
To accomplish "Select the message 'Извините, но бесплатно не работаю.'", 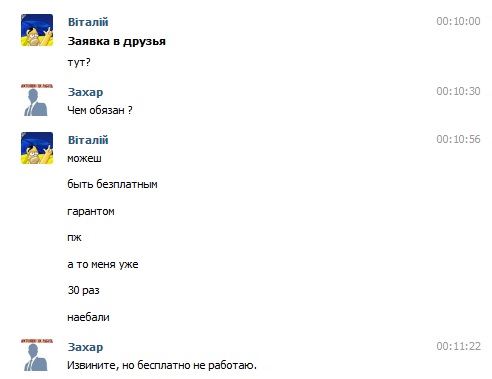I will coord(162,365).
